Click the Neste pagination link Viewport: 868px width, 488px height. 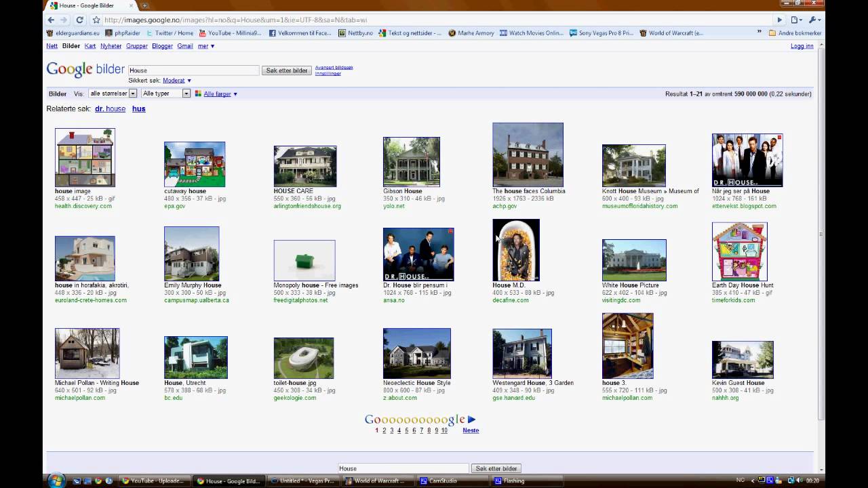click(471, 430)
